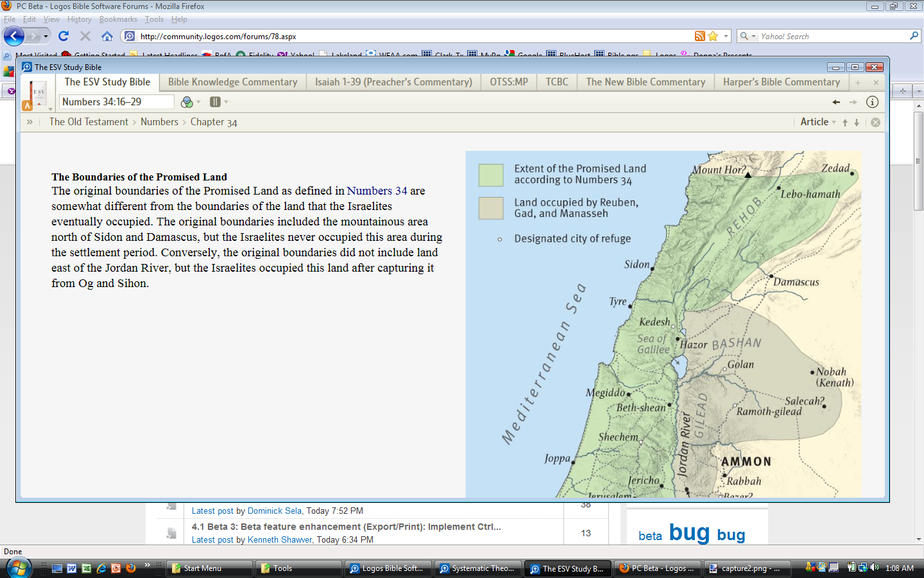This screenshot has height=578, width=924.
Task: Launch Word from the quick launch bar
Action: pos(72,568)
